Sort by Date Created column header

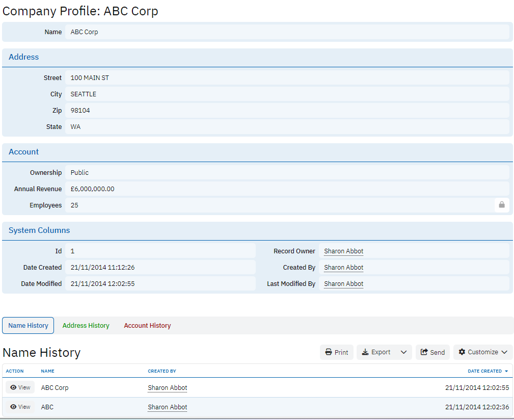tap(484, 371)
